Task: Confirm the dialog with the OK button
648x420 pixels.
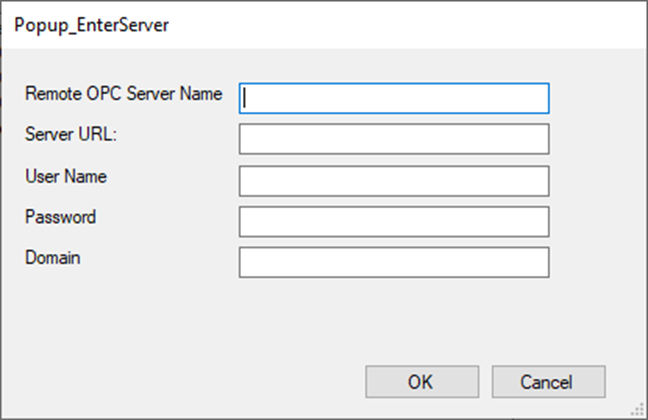Action: (x=422, y=382)
